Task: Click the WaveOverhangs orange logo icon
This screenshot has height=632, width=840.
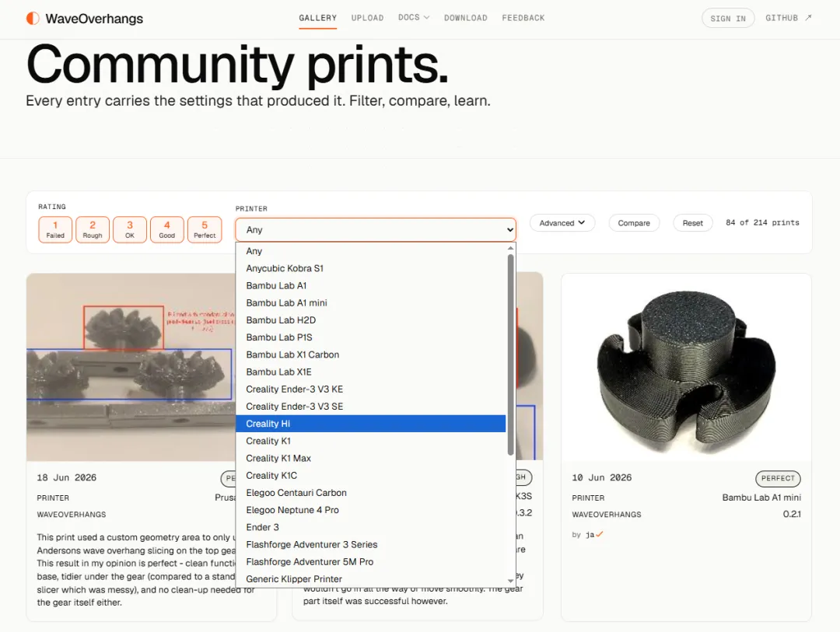Action: (33, 18)
